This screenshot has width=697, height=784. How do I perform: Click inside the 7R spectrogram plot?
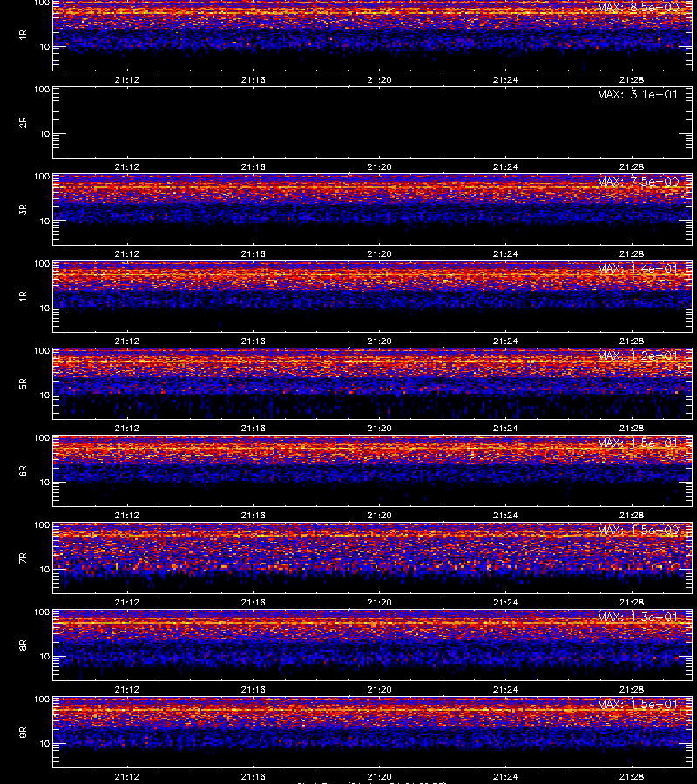tap(373, 558)
